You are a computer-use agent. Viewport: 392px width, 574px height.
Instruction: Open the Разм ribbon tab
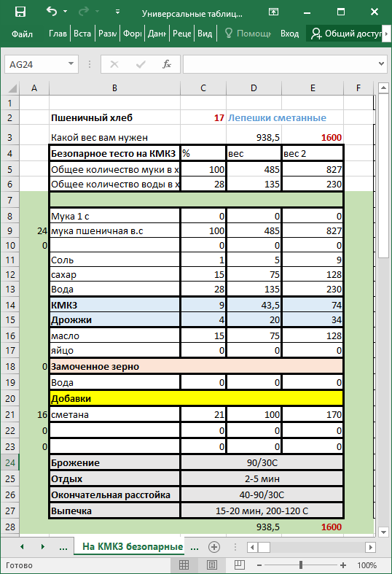click(x=108, y=34)
